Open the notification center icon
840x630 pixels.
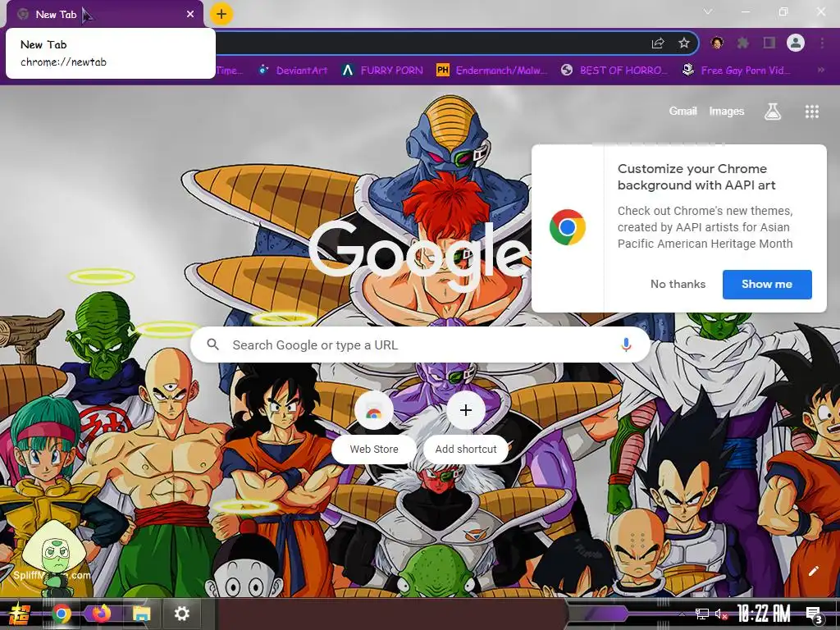click(815, 614)
